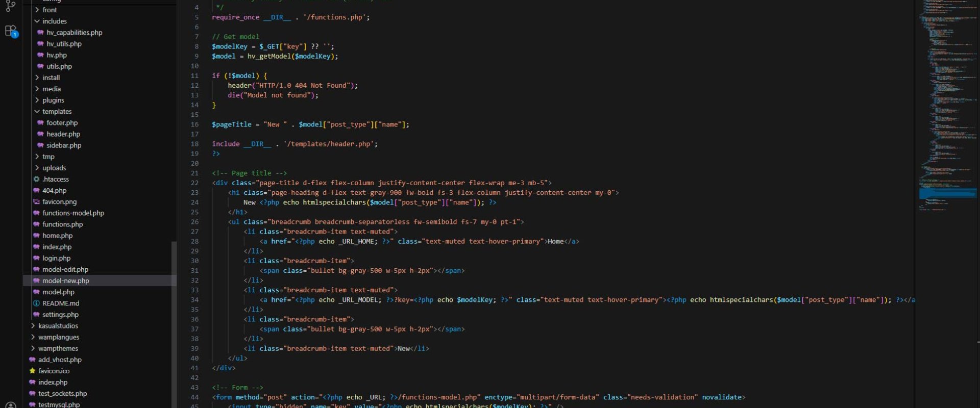Click the PHP elephant icon next to hv_capabilities.php

[40, 32]
